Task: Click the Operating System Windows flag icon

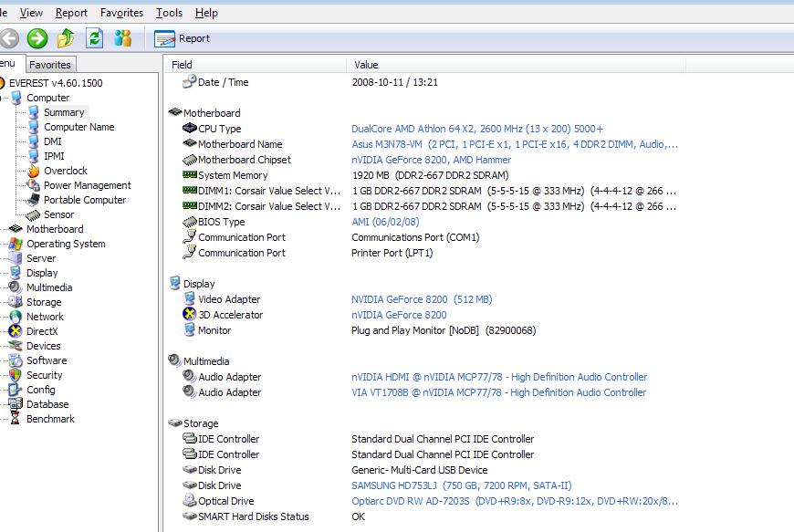Action: coord(16,244)
